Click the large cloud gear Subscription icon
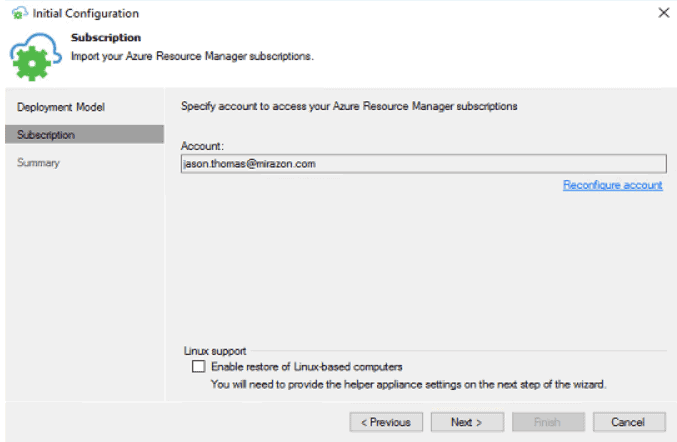The image size is (677, 442). point(35,57)
